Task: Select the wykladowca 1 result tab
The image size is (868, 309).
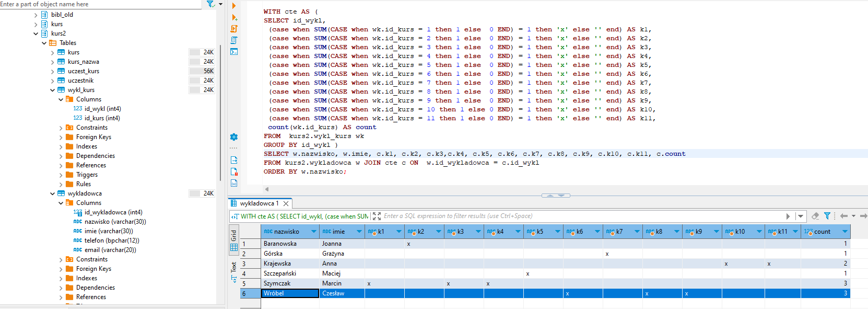Action: (x=260, y=203)
